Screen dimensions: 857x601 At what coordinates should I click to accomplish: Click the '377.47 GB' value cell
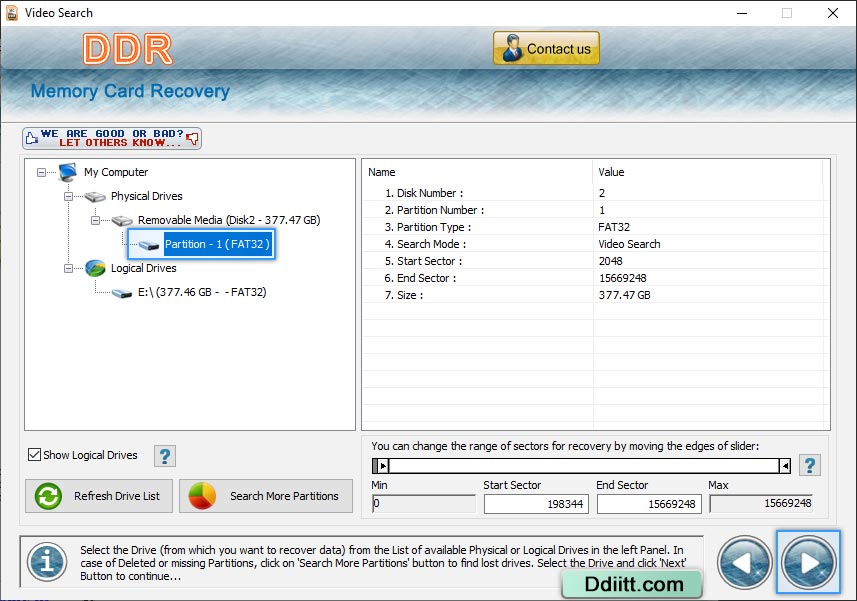pyautogui.click(x=624, y=294)
